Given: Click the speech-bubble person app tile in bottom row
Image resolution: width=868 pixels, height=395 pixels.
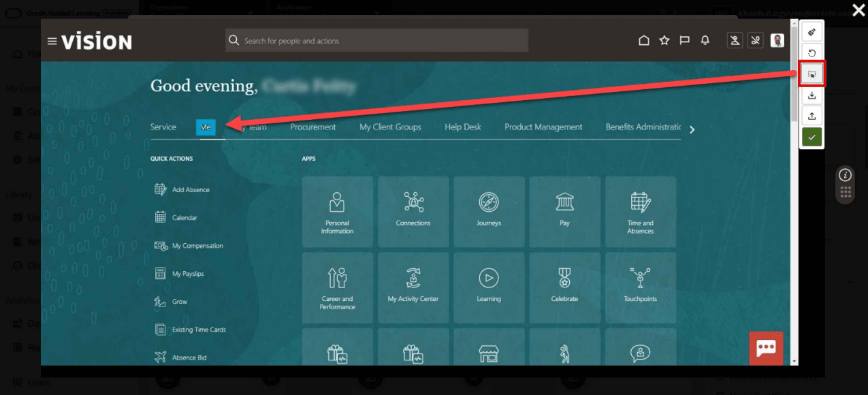Looking at the screenshot, I should click(641, 347).
